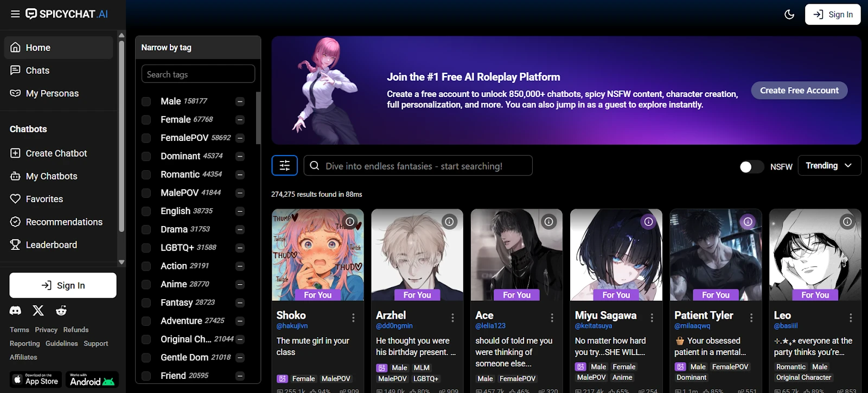Check the English tag checkbox
The width and height of the screenshot is (868, 393).
(x=146, y=211)
